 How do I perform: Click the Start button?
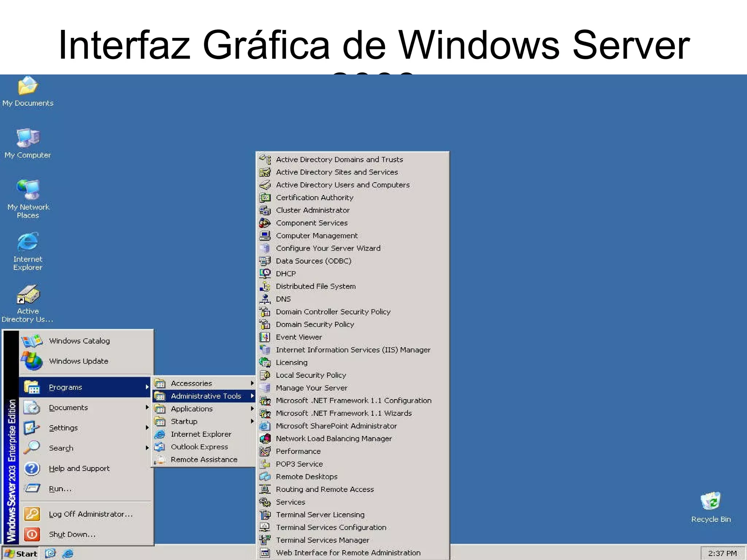click(x=20, y=553)
